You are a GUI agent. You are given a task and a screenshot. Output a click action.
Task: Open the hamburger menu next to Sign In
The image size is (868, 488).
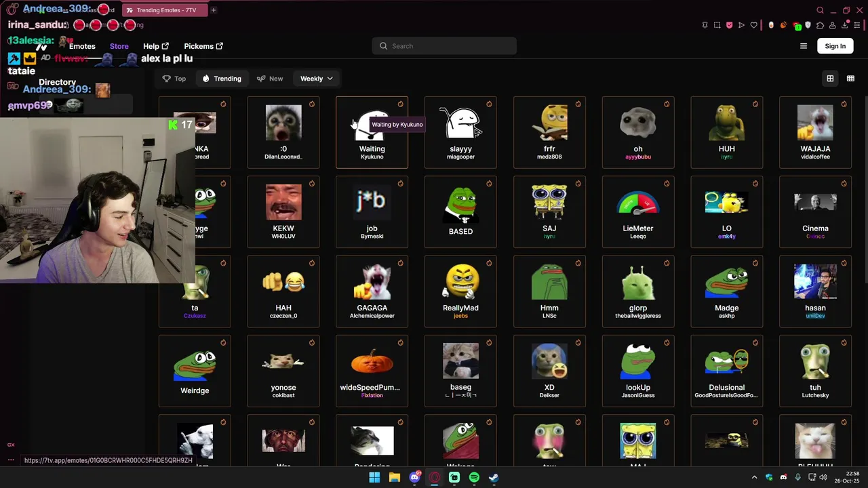point(804,46)
